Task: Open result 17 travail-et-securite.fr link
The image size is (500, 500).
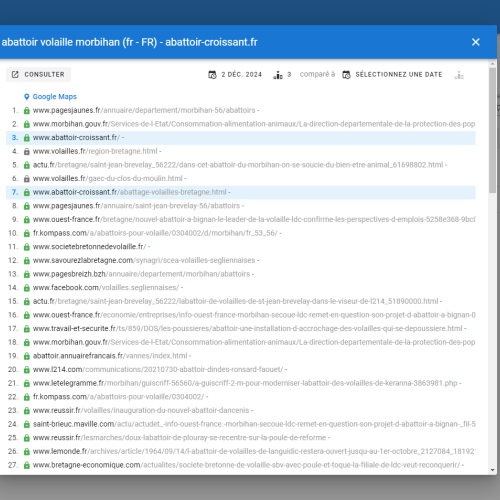Action: pyautogui.click(x=248, y=329)
